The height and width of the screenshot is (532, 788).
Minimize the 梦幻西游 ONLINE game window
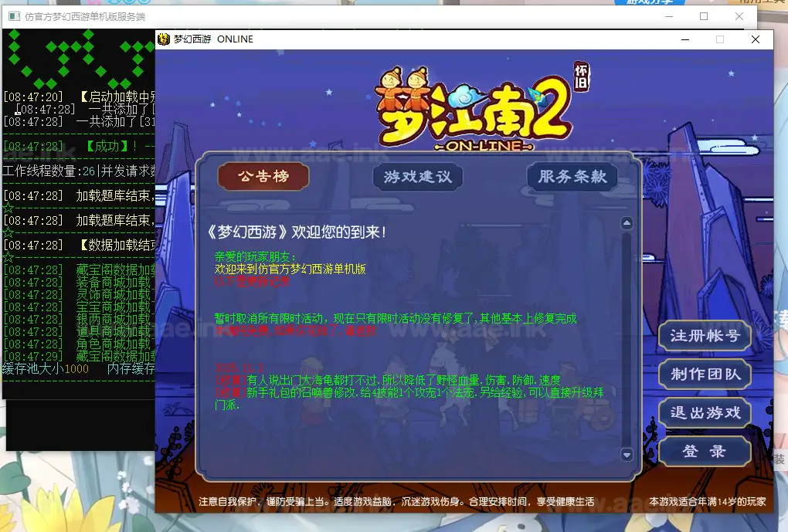coord(685,39)
